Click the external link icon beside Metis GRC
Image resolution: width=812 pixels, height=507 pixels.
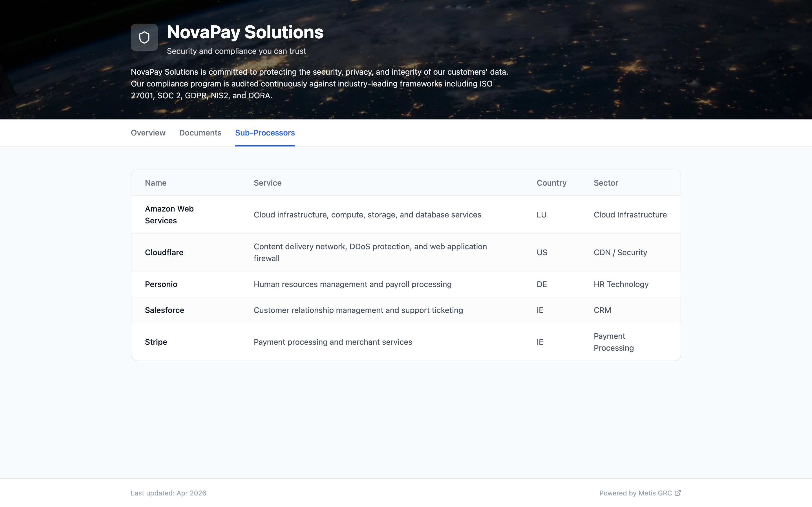click(678, 493)
